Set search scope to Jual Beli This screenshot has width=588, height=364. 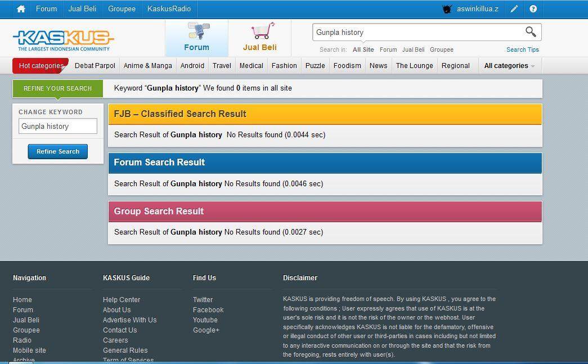click(413, 50)
